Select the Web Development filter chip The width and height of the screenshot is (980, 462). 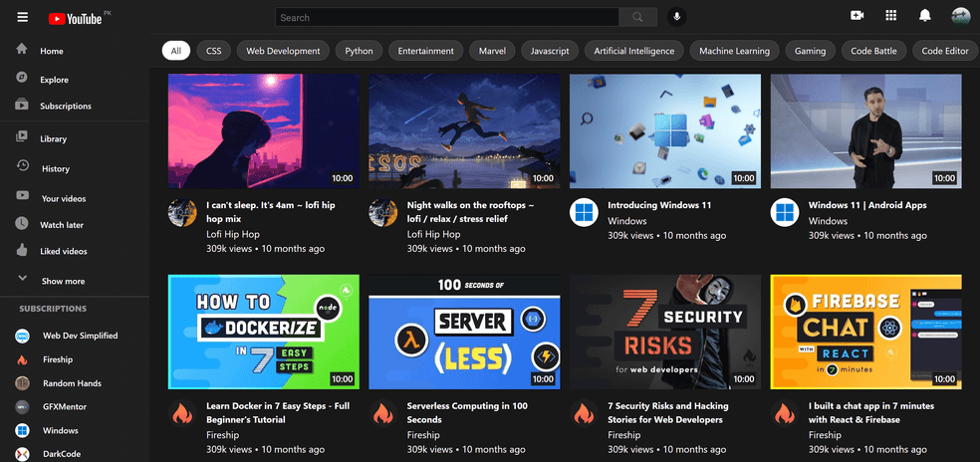283,51
